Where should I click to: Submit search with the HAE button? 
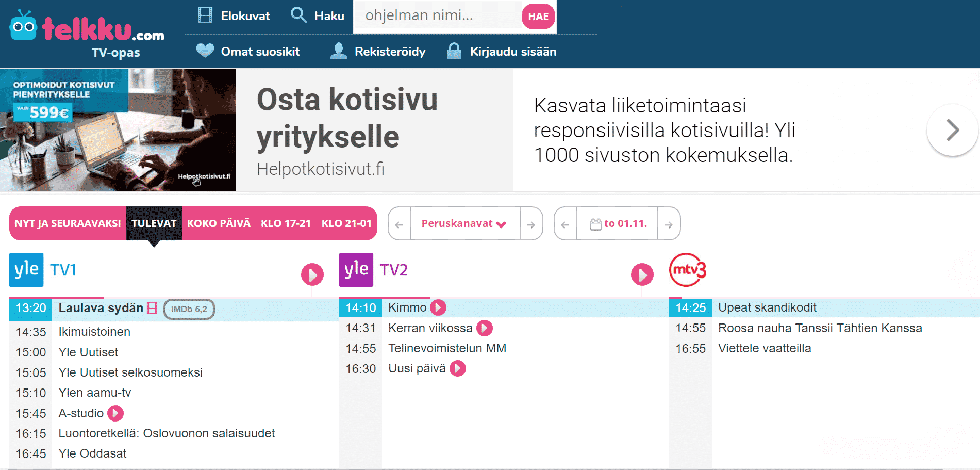click(538, 17)
